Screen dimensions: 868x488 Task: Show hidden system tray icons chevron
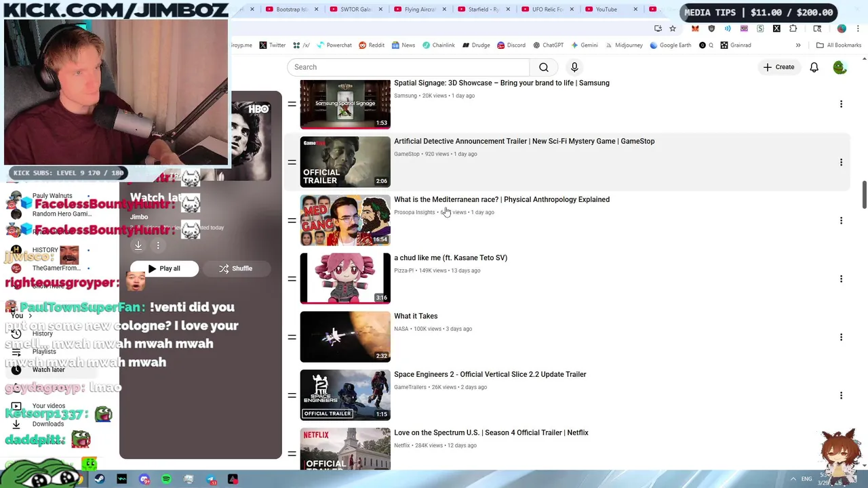click(x=793, y=479)
